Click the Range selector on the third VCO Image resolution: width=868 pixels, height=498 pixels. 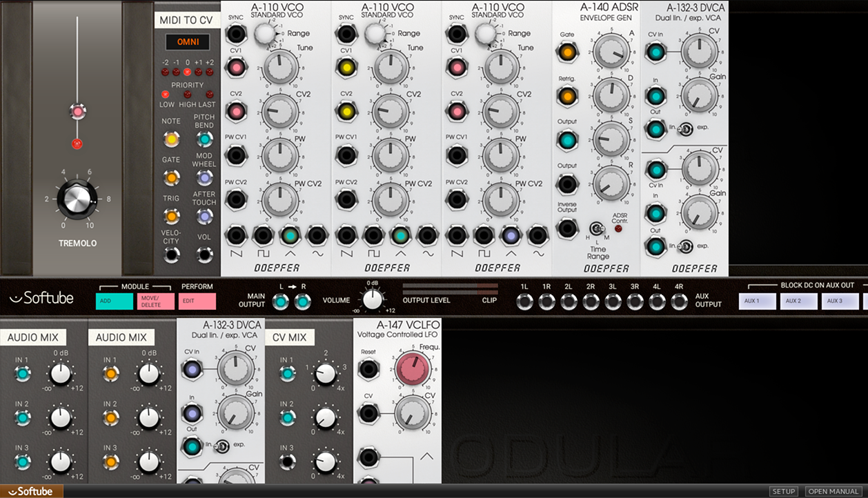pyautogui.click(x=484, y=33)
